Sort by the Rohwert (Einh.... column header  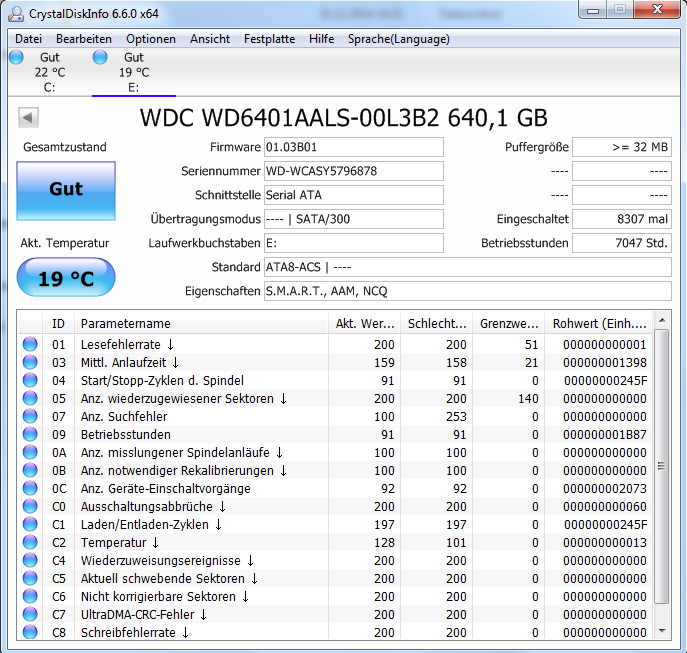pos(599,323)
